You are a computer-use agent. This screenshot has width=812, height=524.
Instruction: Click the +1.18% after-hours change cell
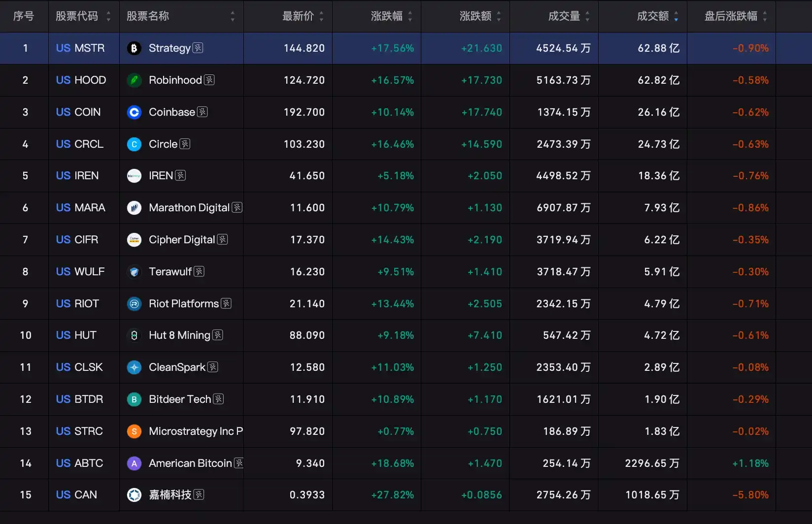pos(750,463)
